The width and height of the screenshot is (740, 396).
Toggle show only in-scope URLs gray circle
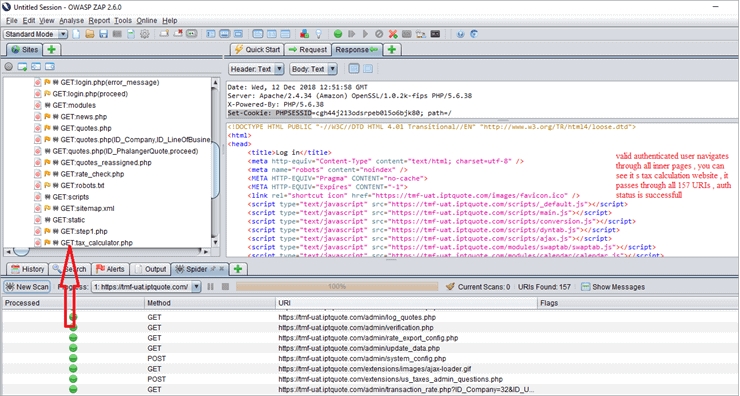pos(8,67)
